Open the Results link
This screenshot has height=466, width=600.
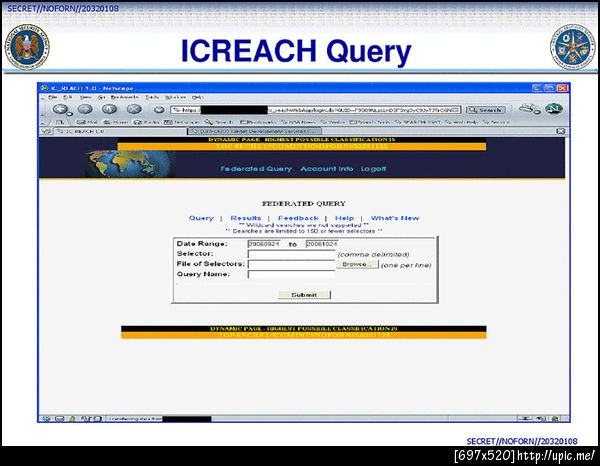coord(246,218)
